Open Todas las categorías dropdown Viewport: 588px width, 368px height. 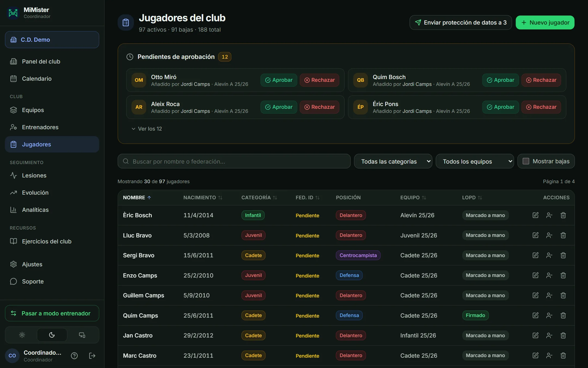(x=393, y=161)
